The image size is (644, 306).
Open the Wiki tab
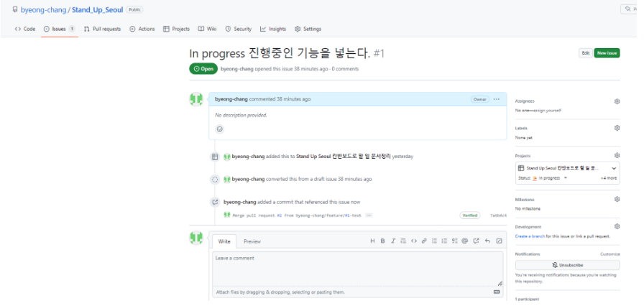207,29
